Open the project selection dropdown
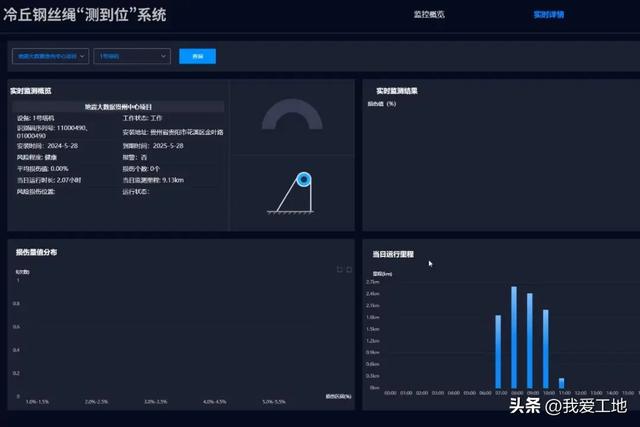Image resolution: width=640 pixels, height=427 pixels. 50,56
